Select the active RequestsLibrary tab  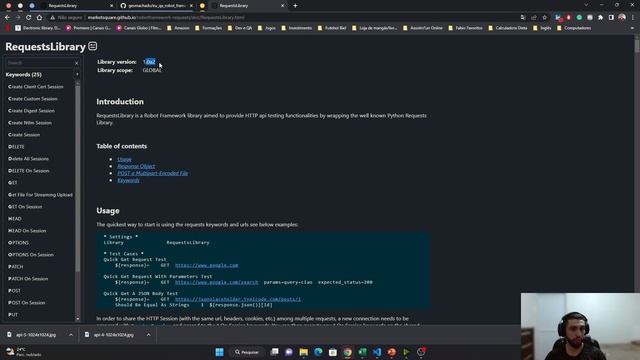(249, 6)
